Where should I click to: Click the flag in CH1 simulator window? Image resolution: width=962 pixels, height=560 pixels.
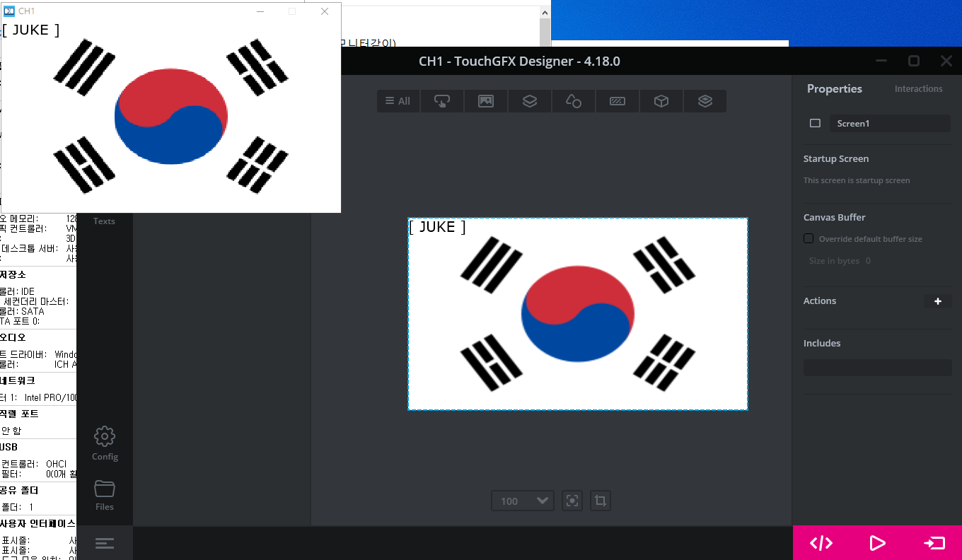(171, 116)
